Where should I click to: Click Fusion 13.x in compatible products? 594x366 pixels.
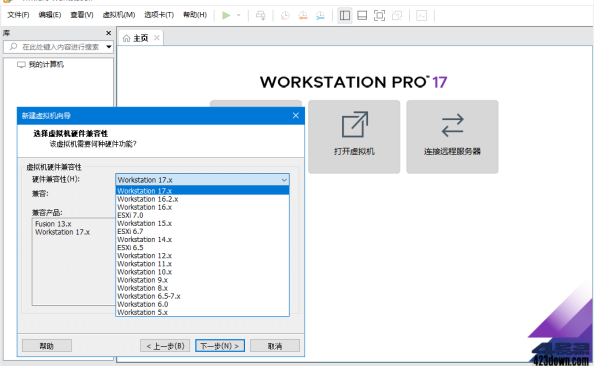click(x=53, y=224)
